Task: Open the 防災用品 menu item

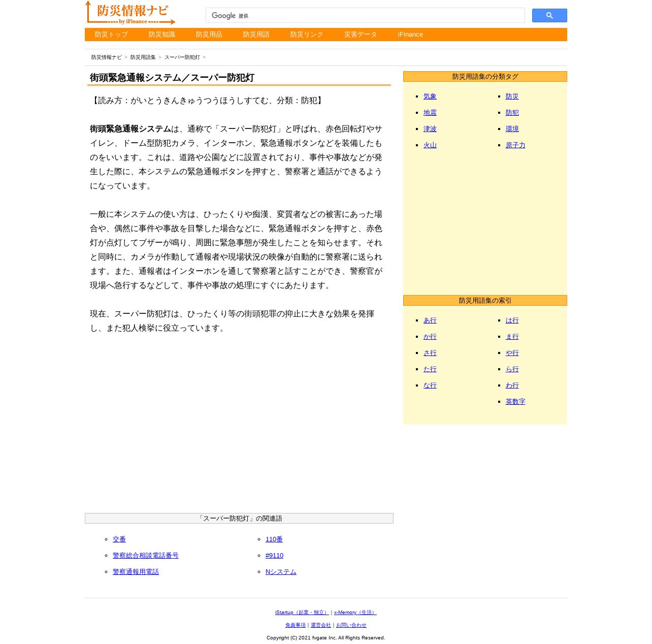Action: click(209, 35)
